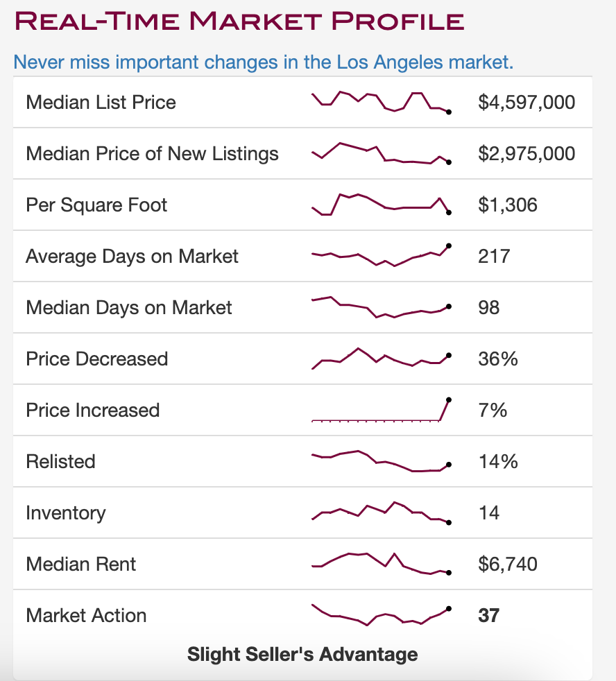Click the Median Price of New Listings sparkline
616x681 pixels.
coord(382,154)
